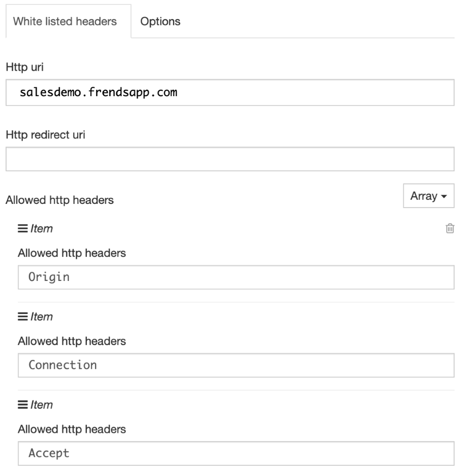Viewport: 469px width, 476px height.
Task: Click the Connection header input field
Action: pos(236,365)
